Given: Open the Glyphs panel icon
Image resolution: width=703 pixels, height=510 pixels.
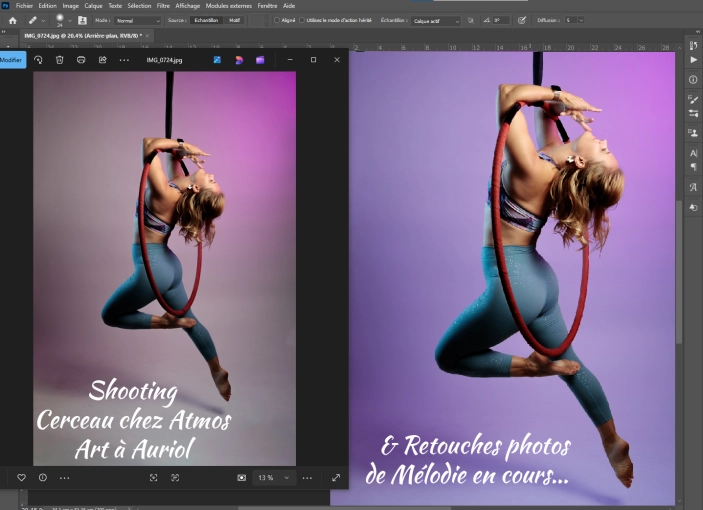Looking at the screenshot, I should click(693, 187).
